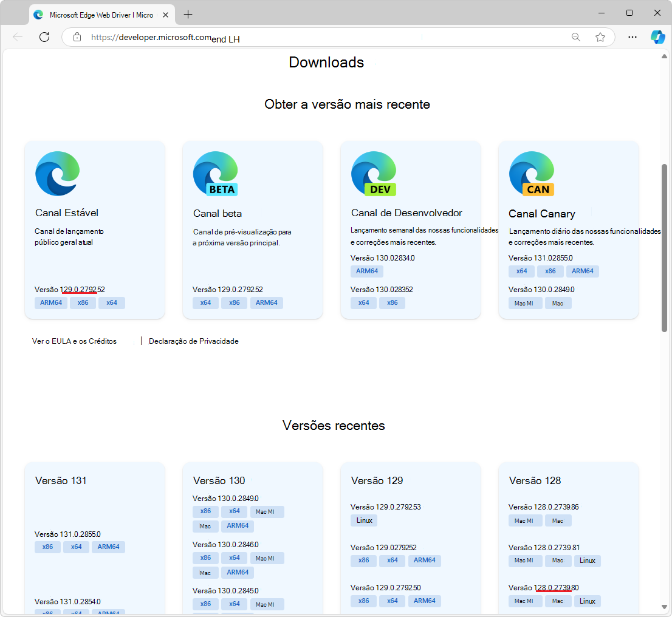Open Ver o EULA e os Créditos
The height and width of the screenshot is (617, 672).
point(74,341)
